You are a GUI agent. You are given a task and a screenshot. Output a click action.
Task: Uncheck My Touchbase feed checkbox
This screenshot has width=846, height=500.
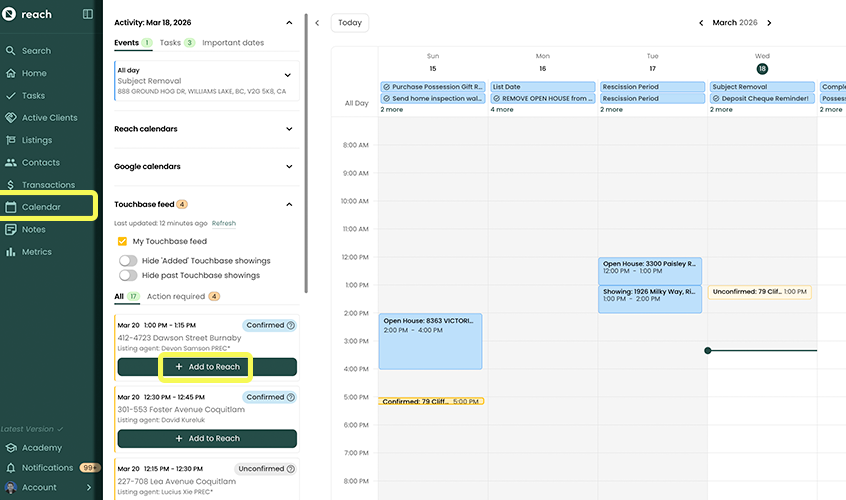click(123, 242)
